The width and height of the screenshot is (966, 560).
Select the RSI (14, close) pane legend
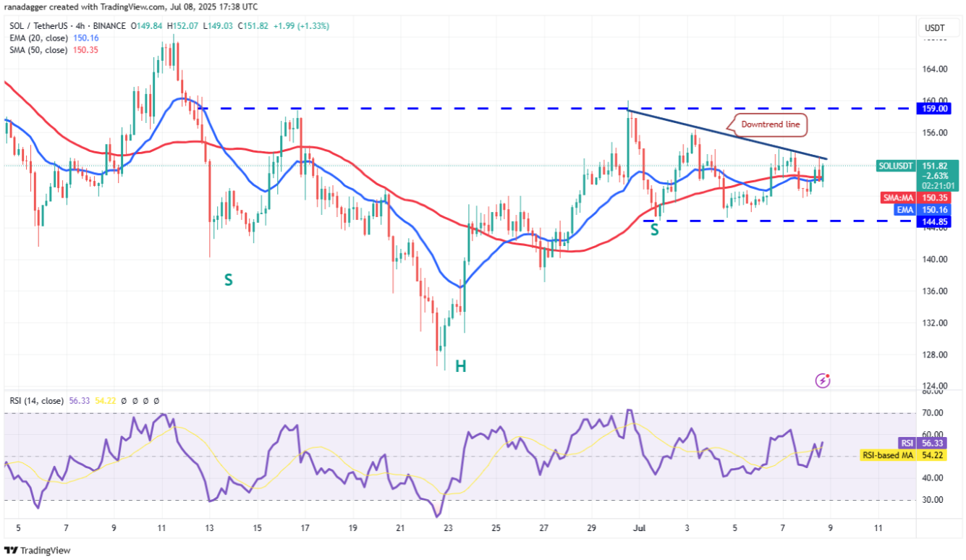(35, 400)
